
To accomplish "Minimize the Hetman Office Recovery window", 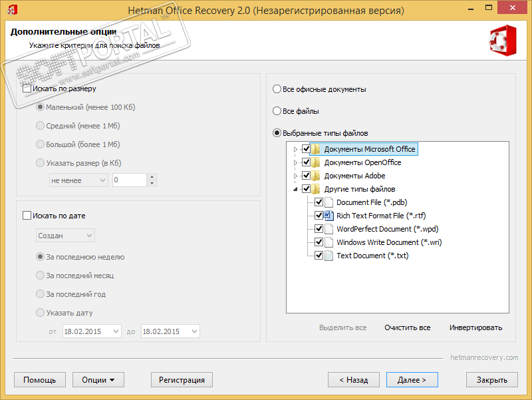I will (x=471, y=8).
